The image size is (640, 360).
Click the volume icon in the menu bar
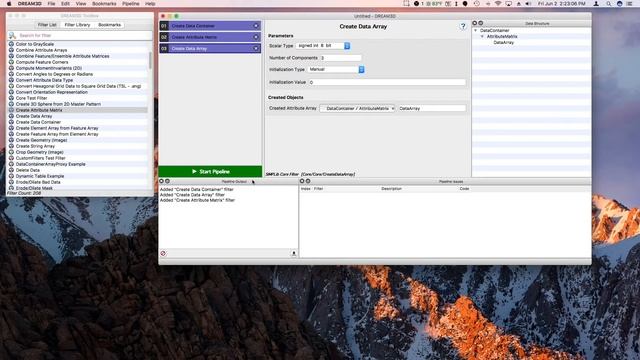point(528,4)
